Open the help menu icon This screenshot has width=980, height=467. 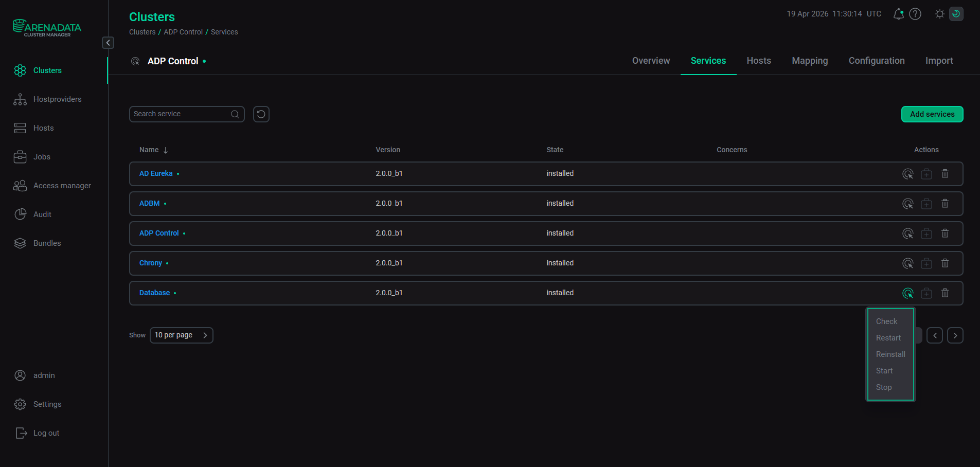(x=915, y=14)
